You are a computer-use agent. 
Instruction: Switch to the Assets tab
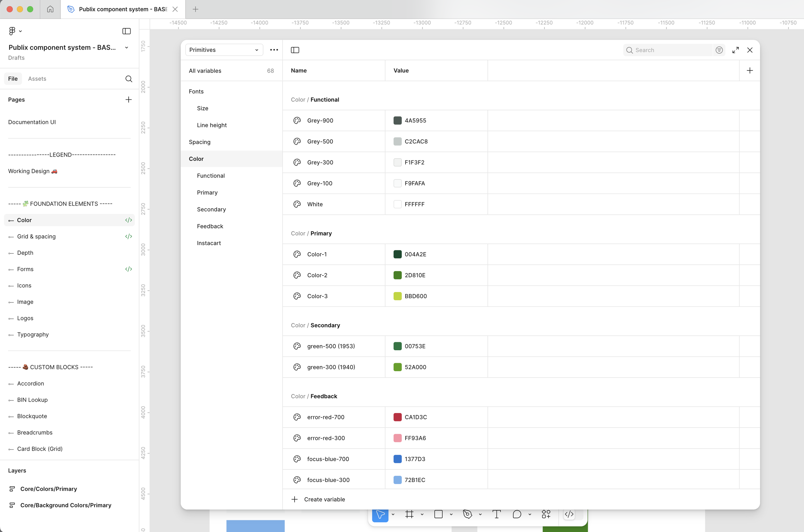[x=37, y=79]
